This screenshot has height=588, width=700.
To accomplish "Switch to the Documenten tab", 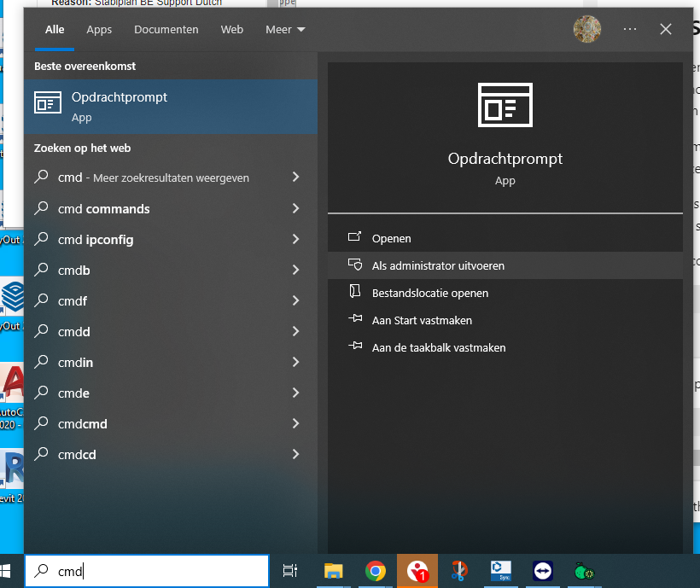I will click(166, 30).
